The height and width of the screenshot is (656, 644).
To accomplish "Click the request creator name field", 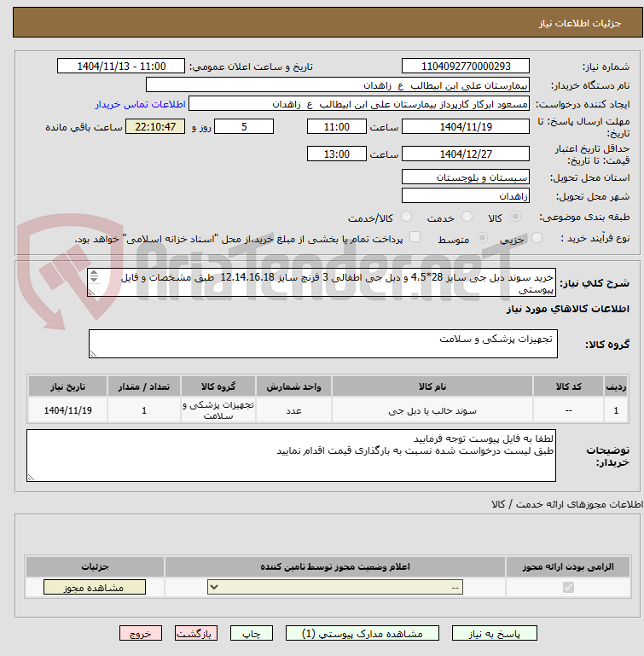I will tap(359, 104).
